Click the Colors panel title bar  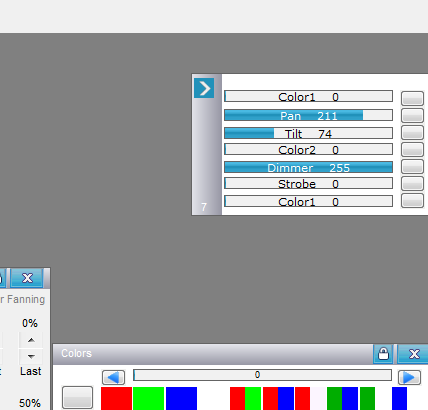(x=213, y=354)
